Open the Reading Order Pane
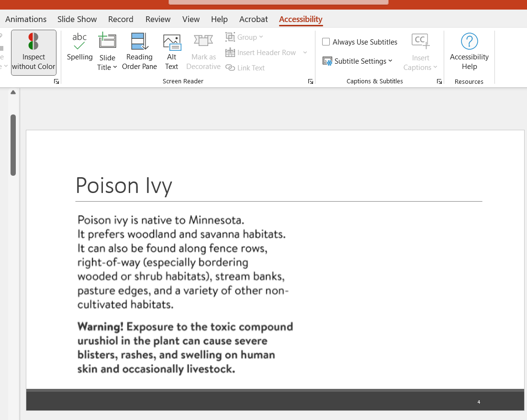The height and width of the screenshot is (420, 527). 139,51
